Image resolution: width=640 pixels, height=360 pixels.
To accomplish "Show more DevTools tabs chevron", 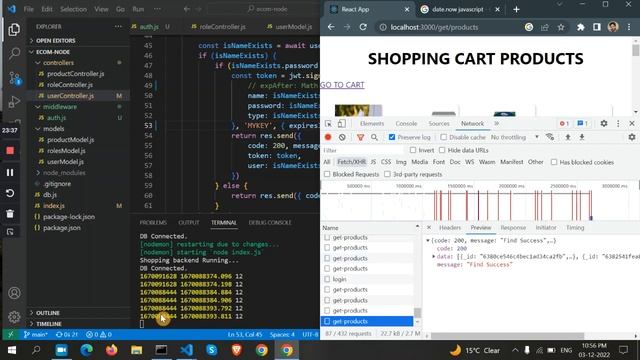I will tap(496, 123).
